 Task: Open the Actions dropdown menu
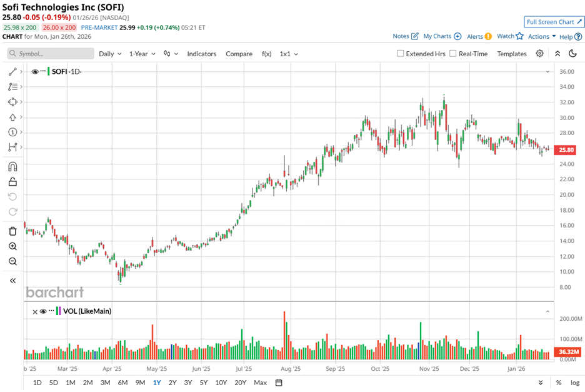[542, 36]
